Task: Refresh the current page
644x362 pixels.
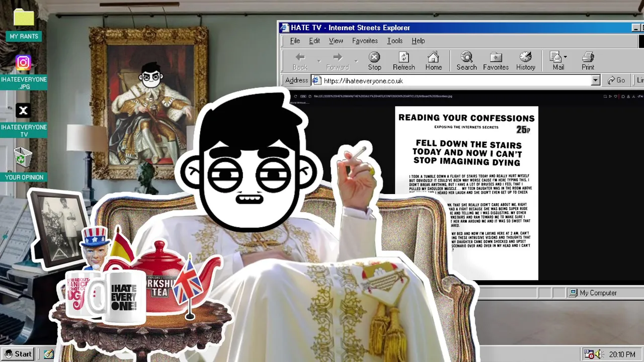Action: [404, 61]
